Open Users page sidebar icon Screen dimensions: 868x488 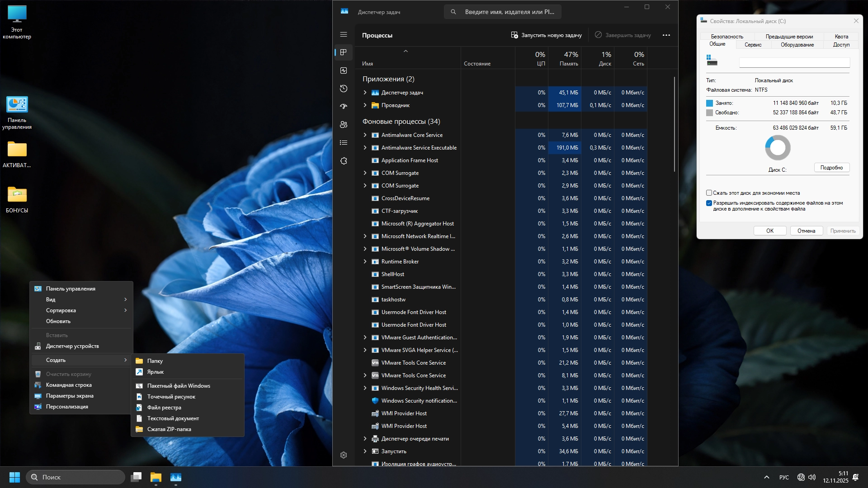[344, 125]
